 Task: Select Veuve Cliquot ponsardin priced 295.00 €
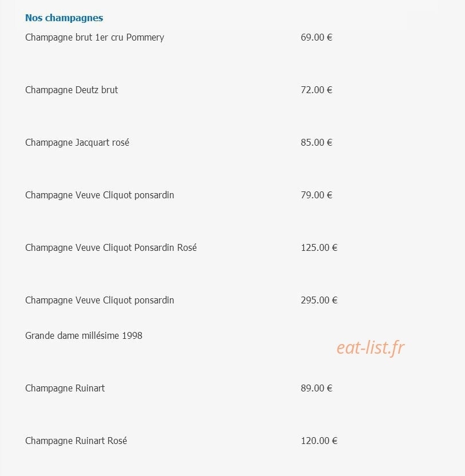(100, 300)
